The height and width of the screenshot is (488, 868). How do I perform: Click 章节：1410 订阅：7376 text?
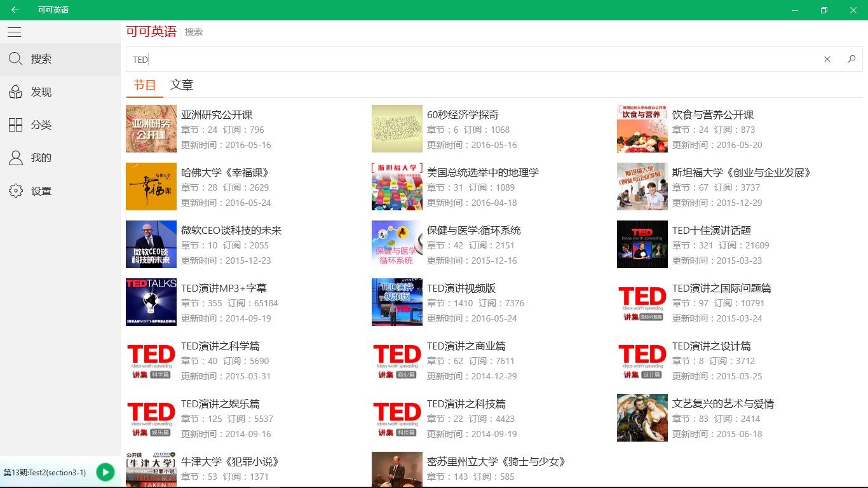click(476, 303)
